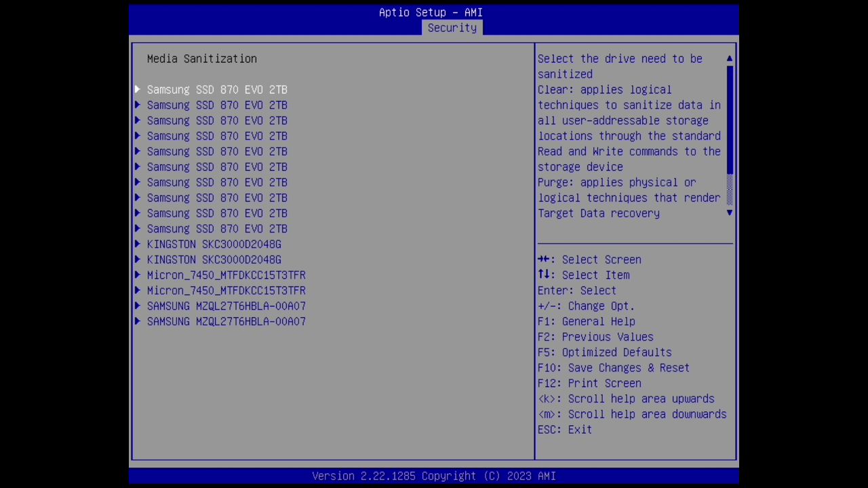Screen dimensions: 868x488
Task: Click the Media Sanitization heading
Action: (x=201, y=59)
